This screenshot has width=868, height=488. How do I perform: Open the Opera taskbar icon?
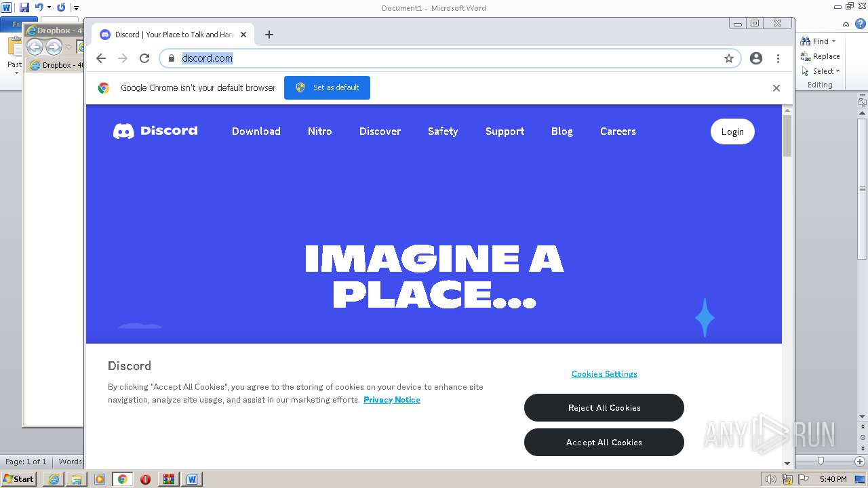click(145, 479)
